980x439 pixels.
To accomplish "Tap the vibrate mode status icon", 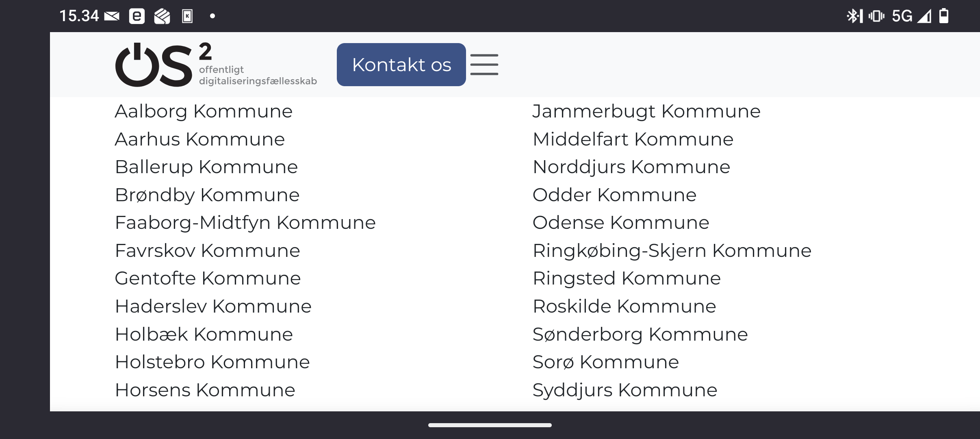I will click(x=876, y=16).
